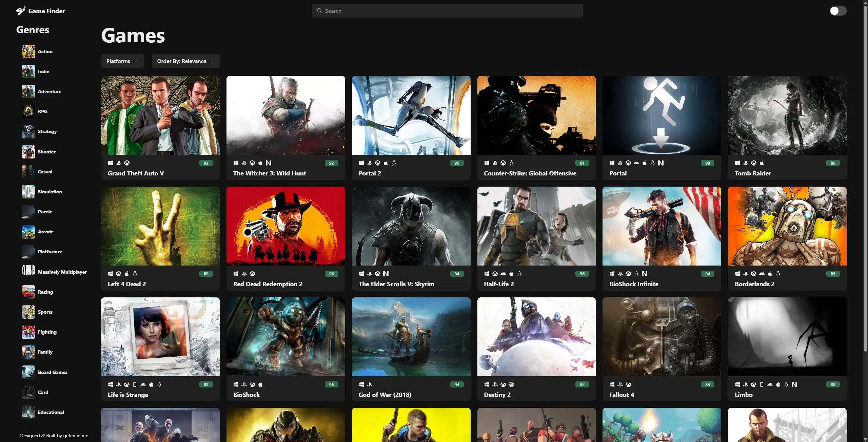This screenshot has height=442, width=868.
Task: Click the Android icon on Portal card
Action: pyautogui.click(x=636, y=163)
